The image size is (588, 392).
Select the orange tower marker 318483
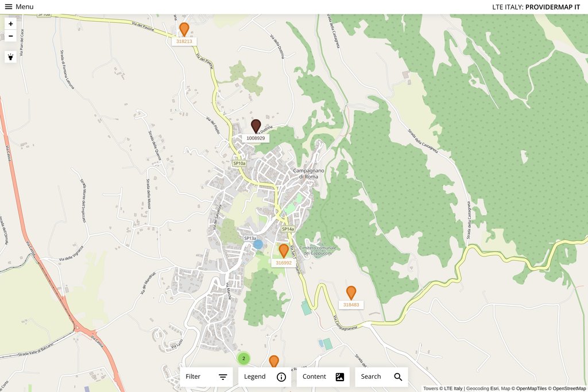coord(351,293)
